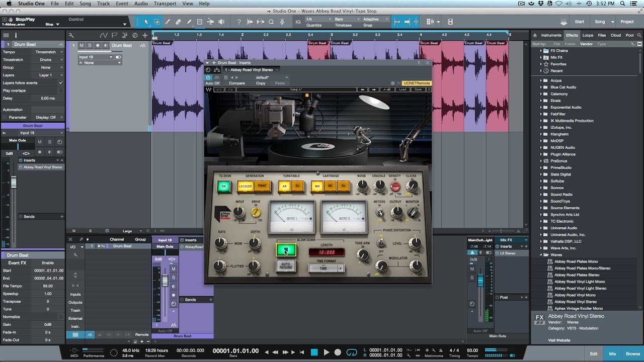
Task: Expand the FabFilter vendor folder
Action: 541,114
